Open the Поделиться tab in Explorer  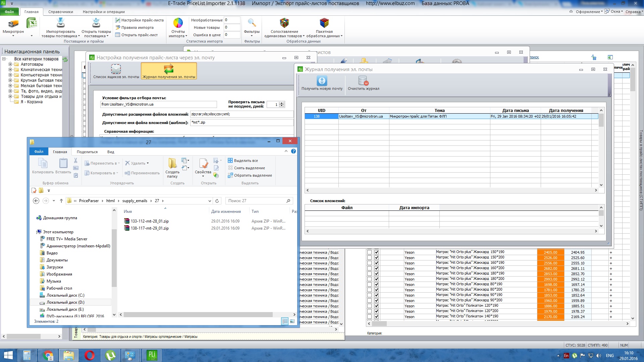click(87, 152)
